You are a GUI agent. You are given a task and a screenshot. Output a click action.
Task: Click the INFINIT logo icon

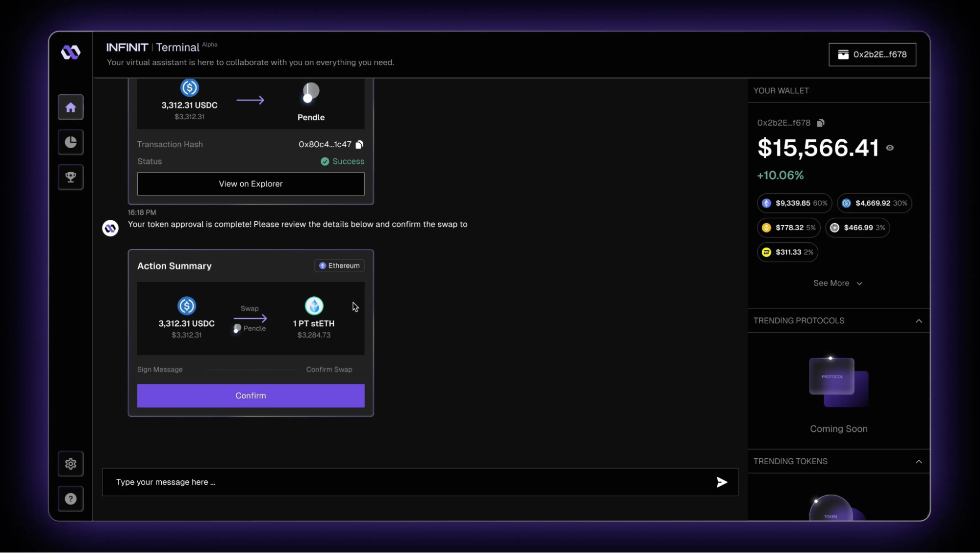[x=71, y=52]
